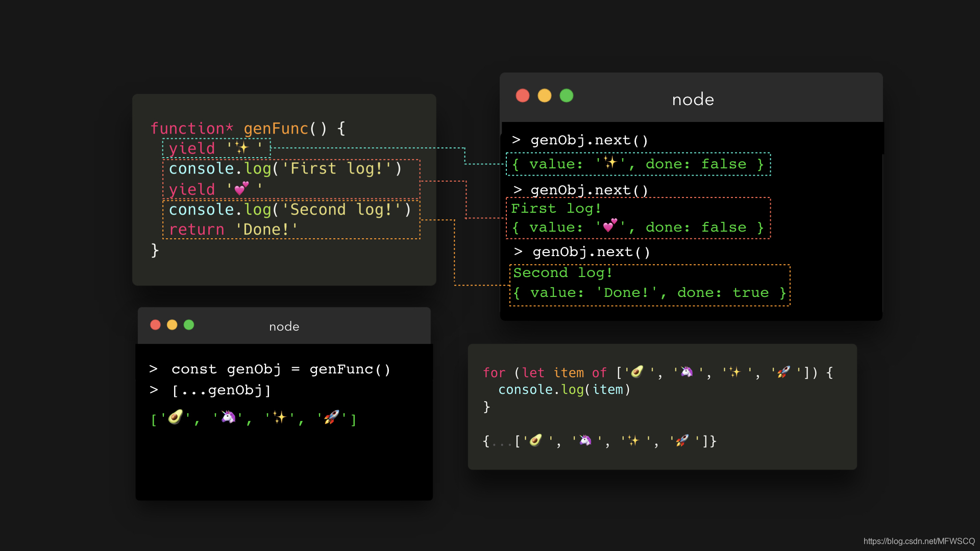The width and height of the screenshot is (980, 551).
Task: Click the yellow dot in the small node window
Action: pos(172,325)
